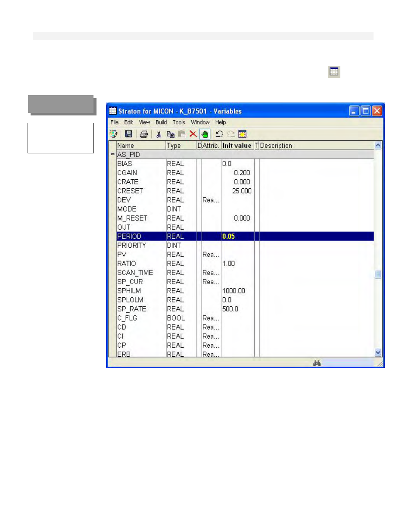Select the CD variable name
Image resolution: width=411 pixels, height=532 pixels.
121,327
